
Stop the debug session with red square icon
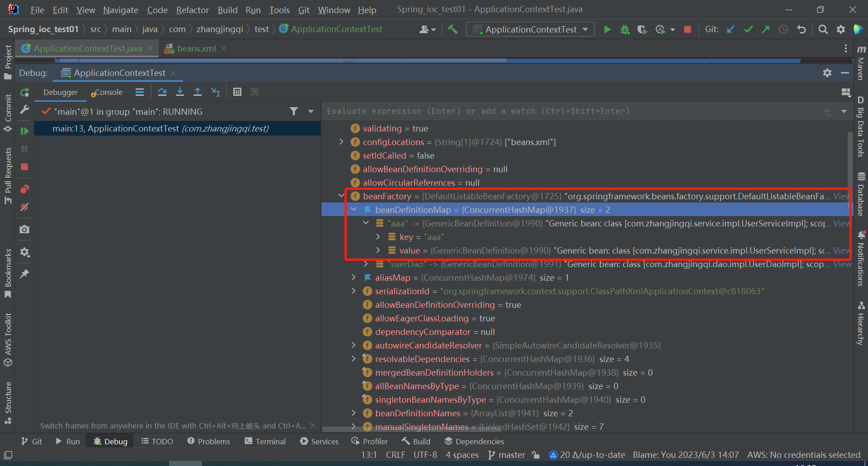(x=25, y=167)
